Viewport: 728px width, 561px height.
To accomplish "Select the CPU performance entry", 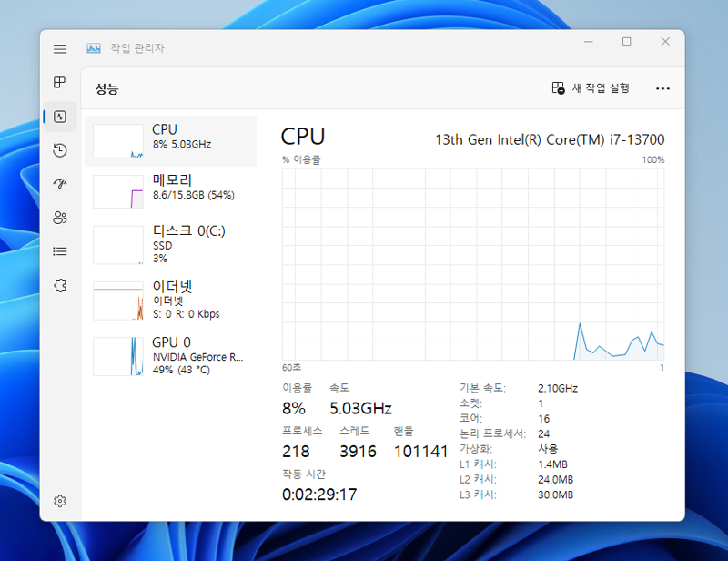I will [x=170, y=141].
